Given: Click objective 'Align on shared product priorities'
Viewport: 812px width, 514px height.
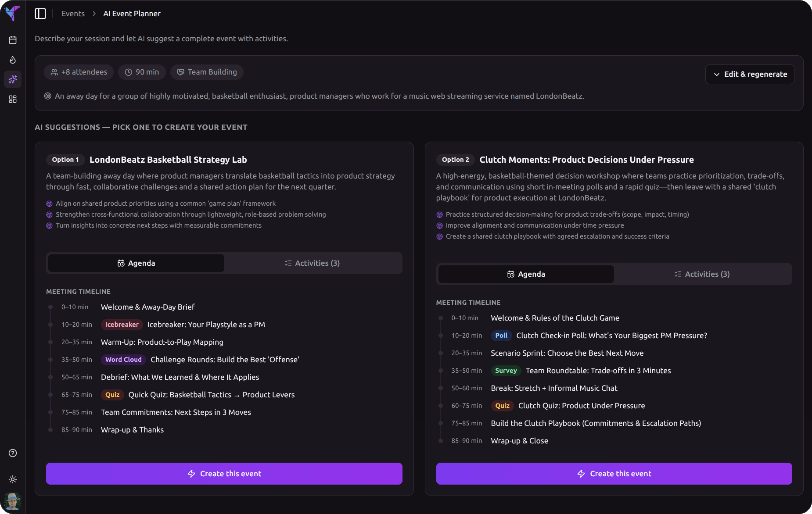Looking at the screenshot, I should point(166,203).
